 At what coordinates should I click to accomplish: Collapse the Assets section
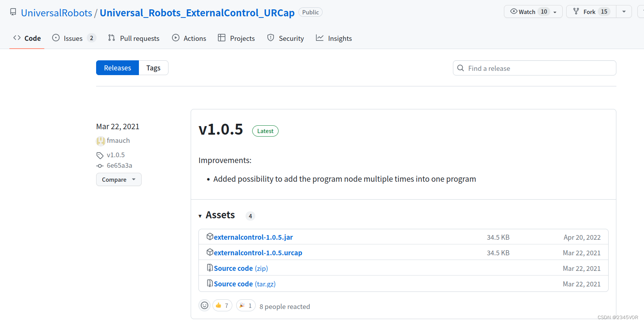[x=200, y=216]
